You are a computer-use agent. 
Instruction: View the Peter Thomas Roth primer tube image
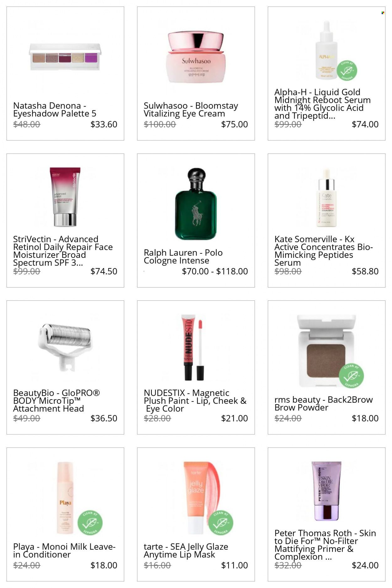tap(326, 491)
